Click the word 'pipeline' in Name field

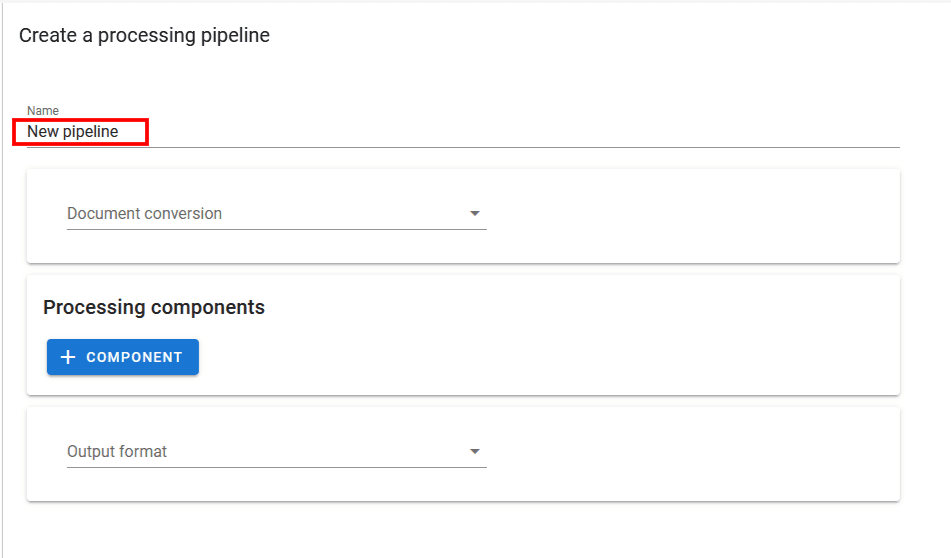(x=90, y=132)
